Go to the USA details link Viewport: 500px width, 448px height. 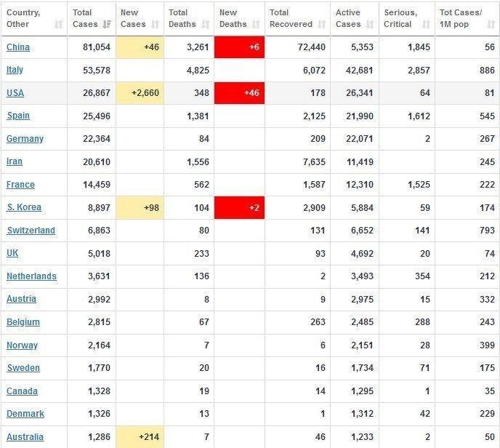click(15, 93)
